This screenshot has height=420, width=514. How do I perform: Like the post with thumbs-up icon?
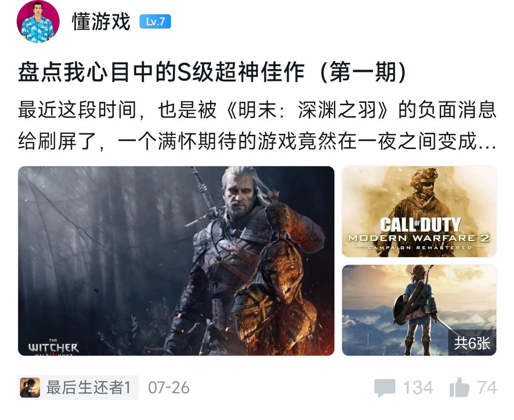pyautogui.click(x=460, y=387)
